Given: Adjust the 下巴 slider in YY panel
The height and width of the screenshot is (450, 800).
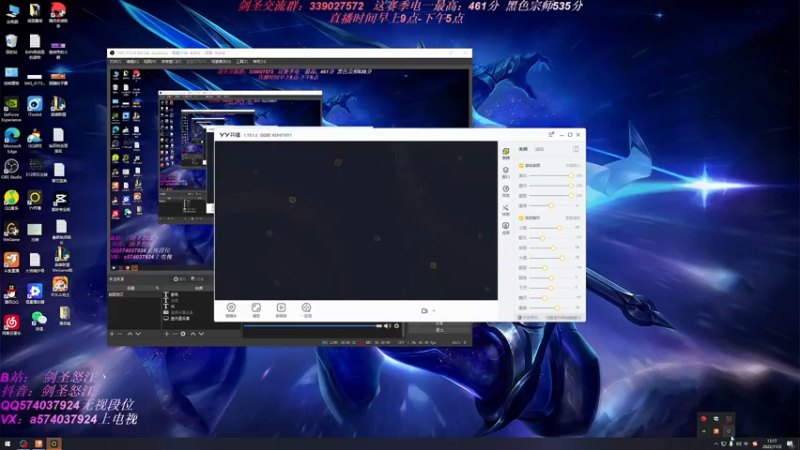Looking at the screenshot, I should tap(553, 288).
